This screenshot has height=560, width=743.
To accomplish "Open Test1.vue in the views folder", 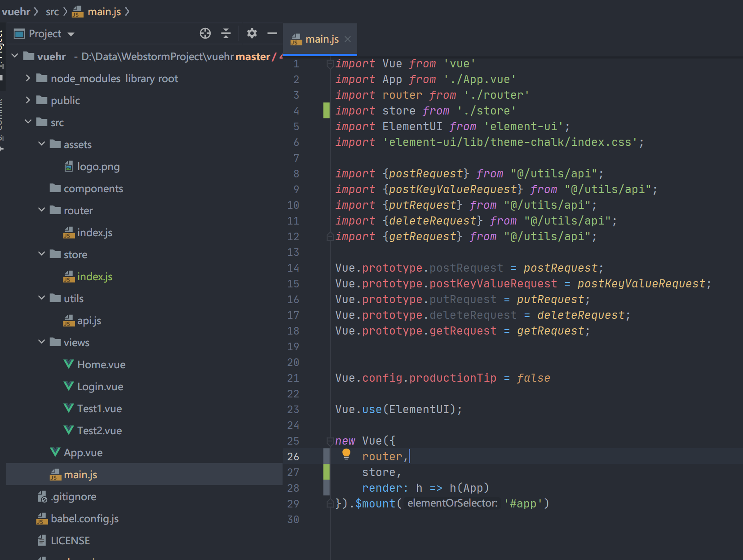I will point(99,409).
